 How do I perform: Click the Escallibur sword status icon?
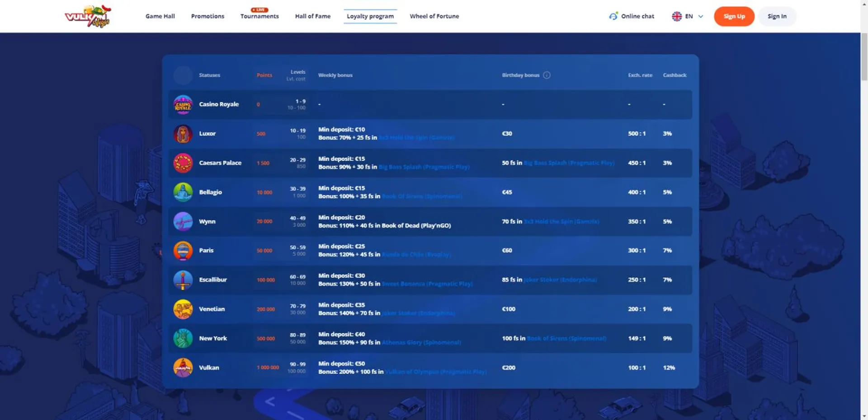[183, 280]
